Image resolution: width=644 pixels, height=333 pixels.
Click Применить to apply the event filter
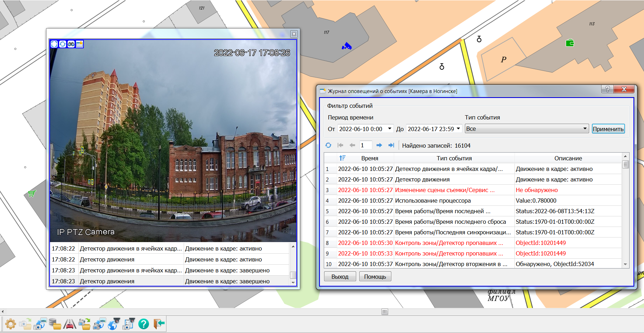(x=609, y=128)
